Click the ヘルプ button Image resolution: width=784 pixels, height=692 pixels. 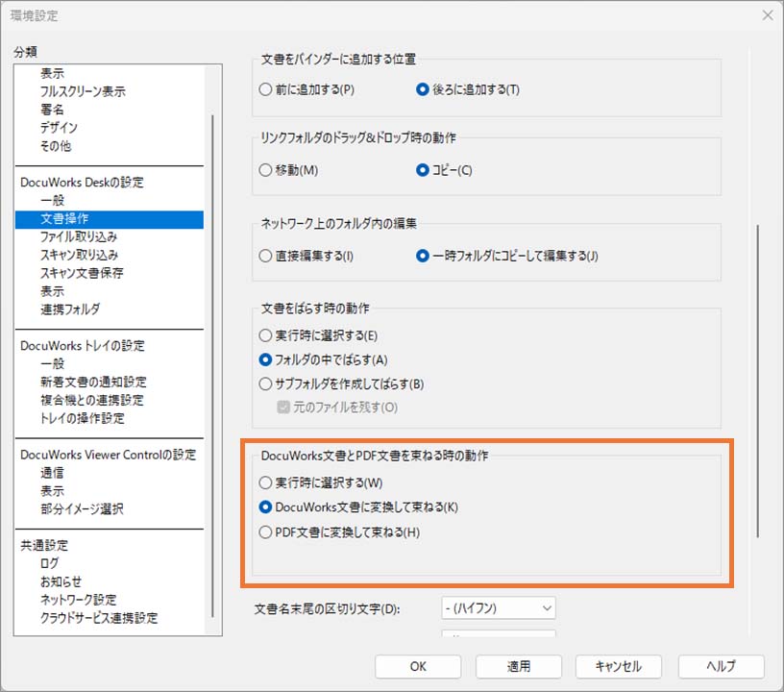pos(721,666)
